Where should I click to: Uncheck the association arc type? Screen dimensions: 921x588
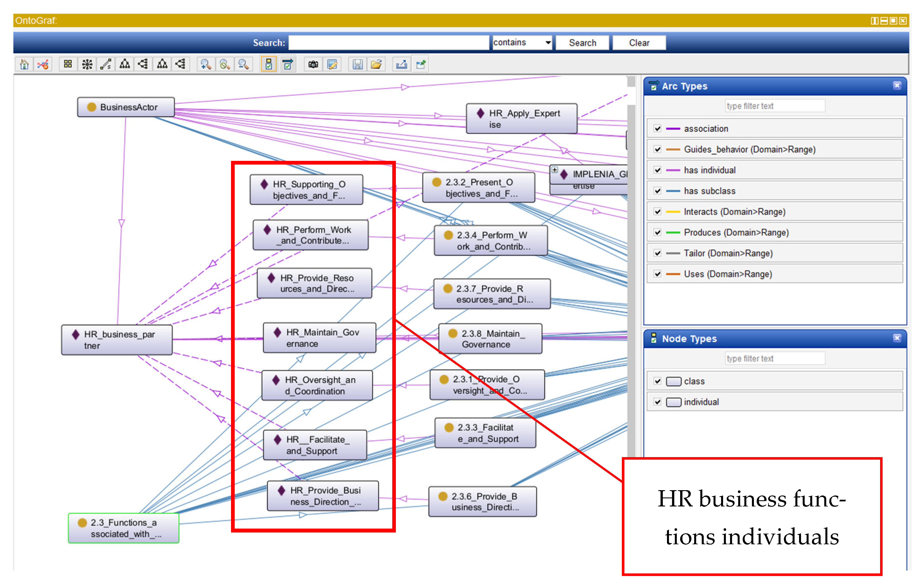(x=657, y=128)
